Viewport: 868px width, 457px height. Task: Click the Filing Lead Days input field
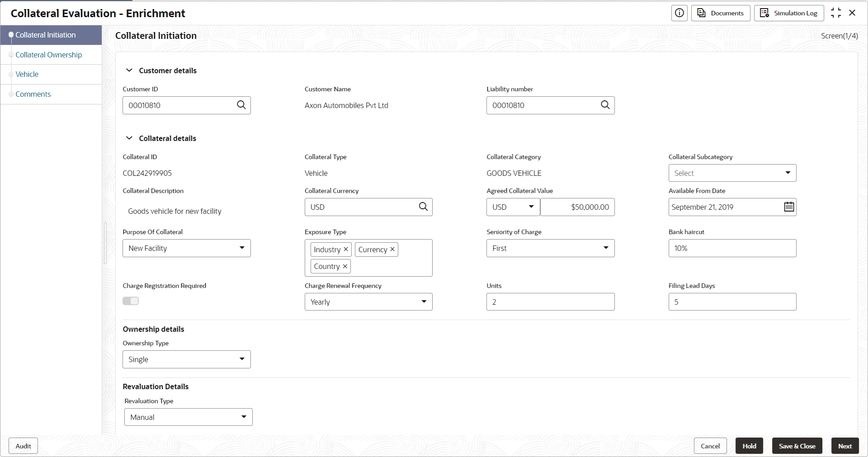point(732,302)
